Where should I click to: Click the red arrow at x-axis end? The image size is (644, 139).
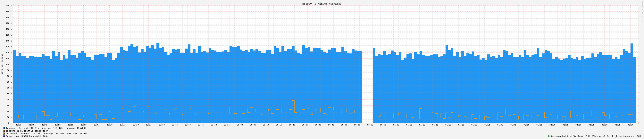[639, 123]
